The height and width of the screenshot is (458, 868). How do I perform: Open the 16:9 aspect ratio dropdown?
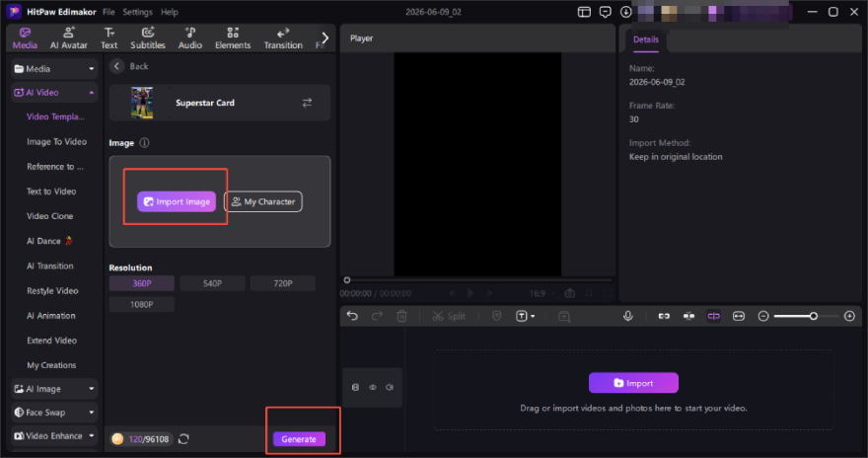[541, 293]
